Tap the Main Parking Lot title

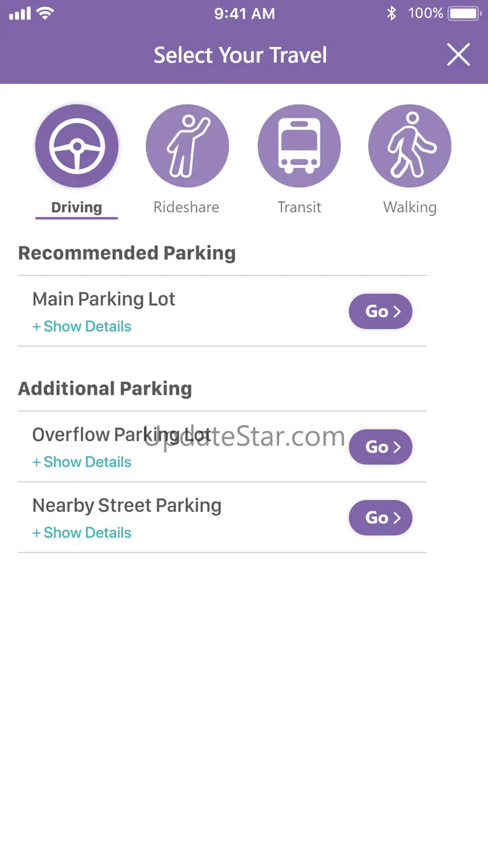point(104,299)
